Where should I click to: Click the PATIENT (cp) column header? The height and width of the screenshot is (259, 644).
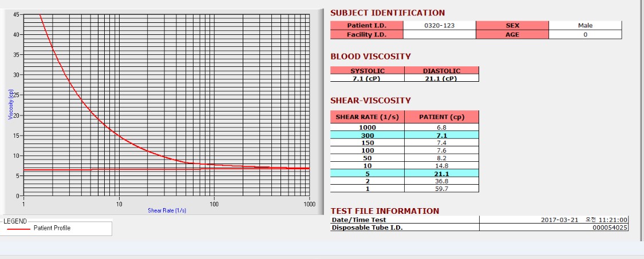[441, 117]
